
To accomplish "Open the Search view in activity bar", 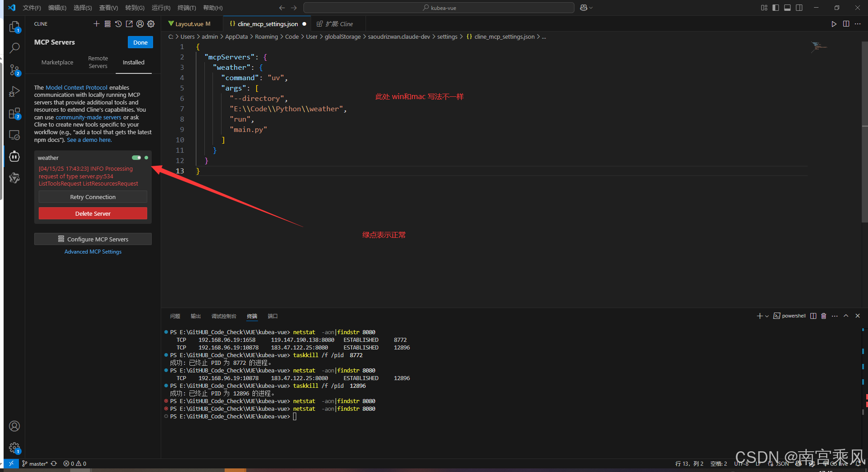I will 14,48.
